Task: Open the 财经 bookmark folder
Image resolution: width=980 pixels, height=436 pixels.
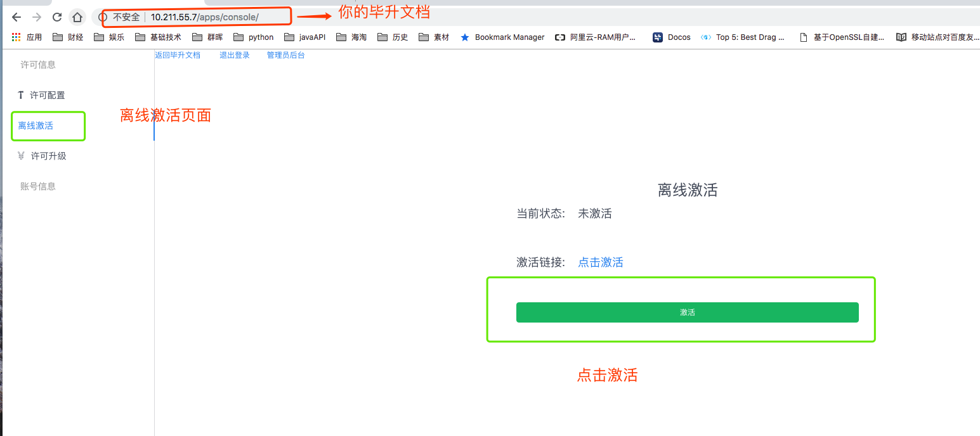Action: point(68,37)
